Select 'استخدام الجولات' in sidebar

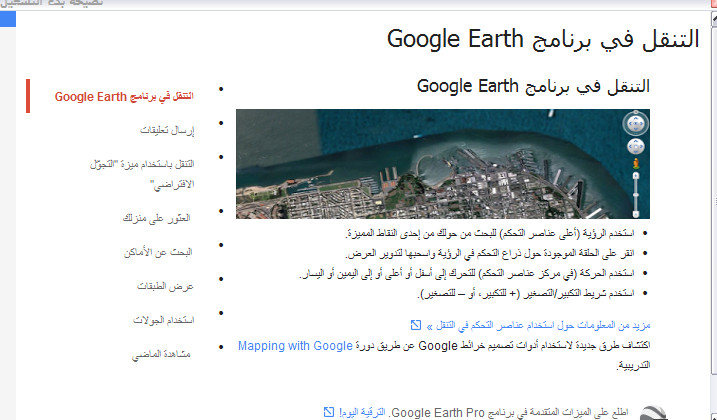(x=163, y=320)
